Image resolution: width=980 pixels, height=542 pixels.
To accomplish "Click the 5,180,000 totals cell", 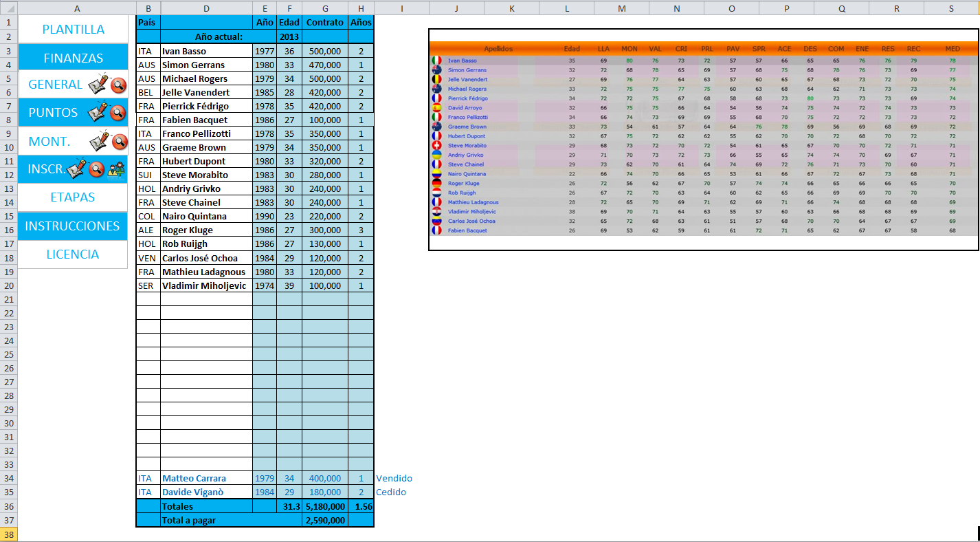I will point(325,506).
